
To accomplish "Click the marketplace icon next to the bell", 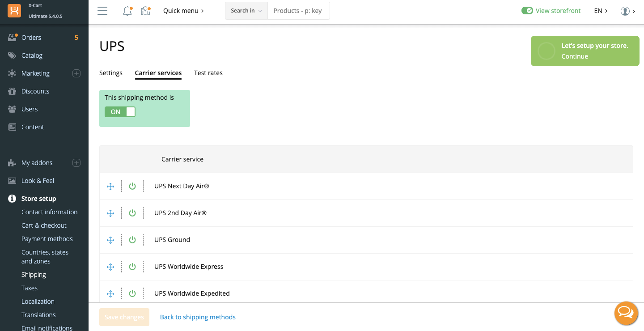I will coord(145,11).
